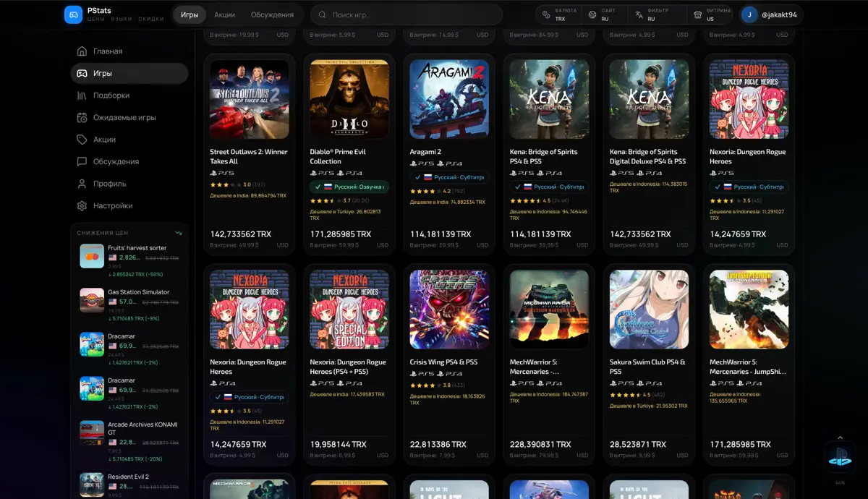Click the trending-down icon beside Снижения цен

coord(179,233)
